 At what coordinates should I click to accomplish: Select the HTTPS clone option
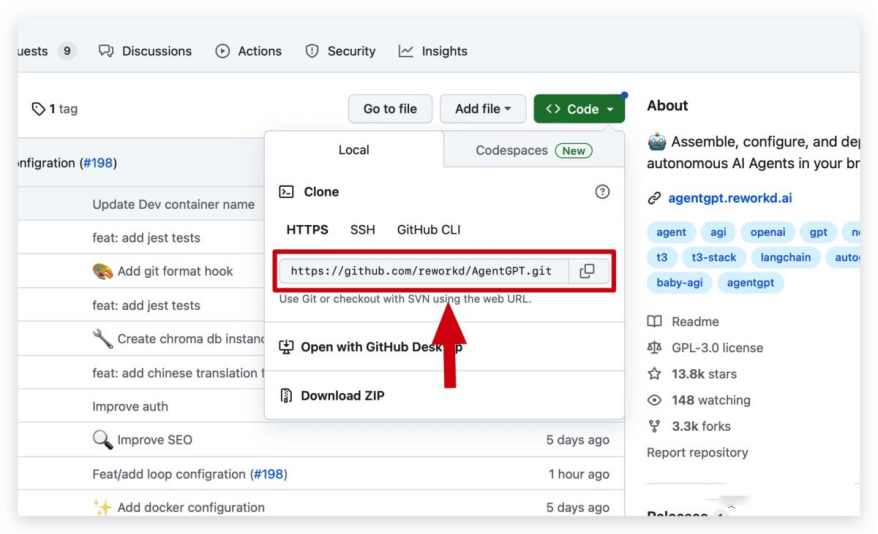(x=307, y=229)
